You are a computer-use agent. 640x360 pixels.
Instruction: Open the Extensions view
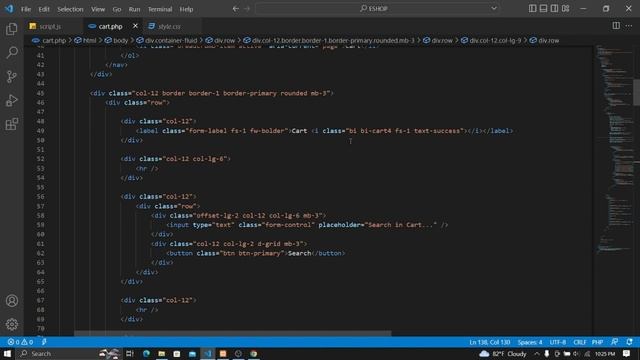click(x=12, y=124)
